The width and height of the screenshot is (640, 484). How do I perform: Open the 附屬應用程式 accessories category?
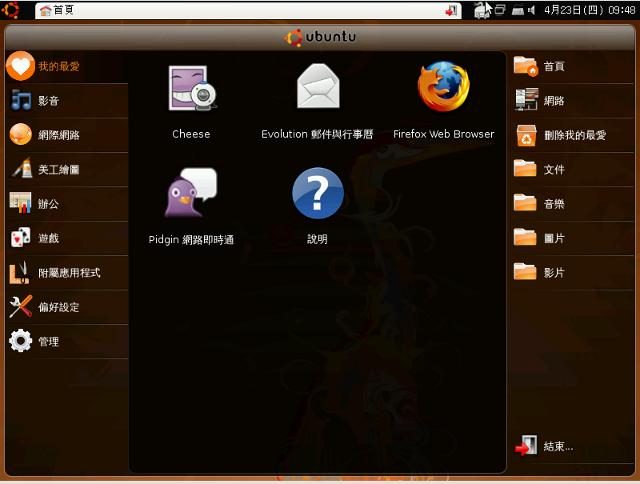click(x=67, y=272)
